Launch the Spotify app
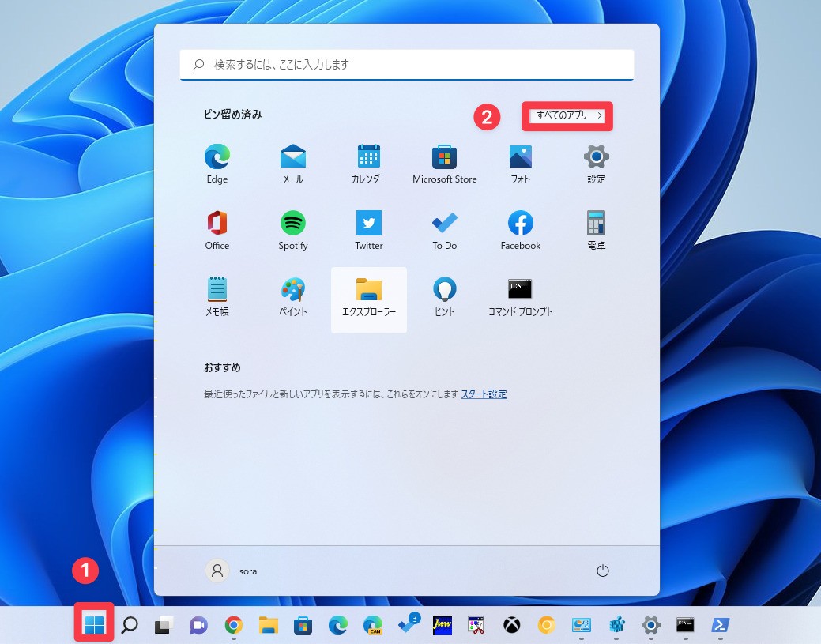Image resolution: width=821 pixels, height=644 pixels. (x=293, y=230)
